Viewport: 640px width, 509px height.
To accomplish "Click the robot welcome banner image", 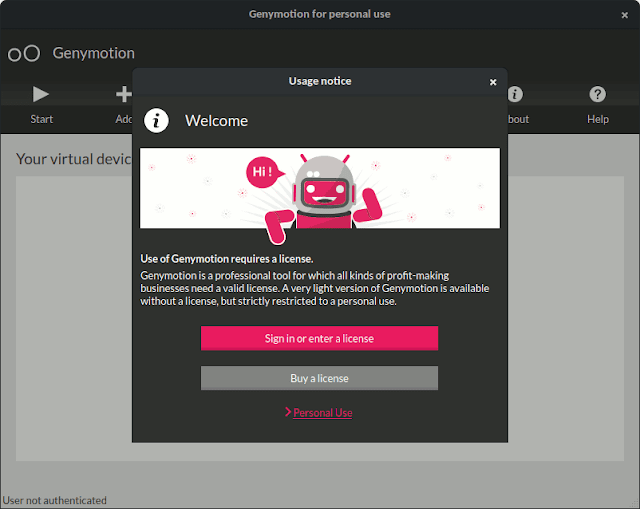I will click(320, 188).
